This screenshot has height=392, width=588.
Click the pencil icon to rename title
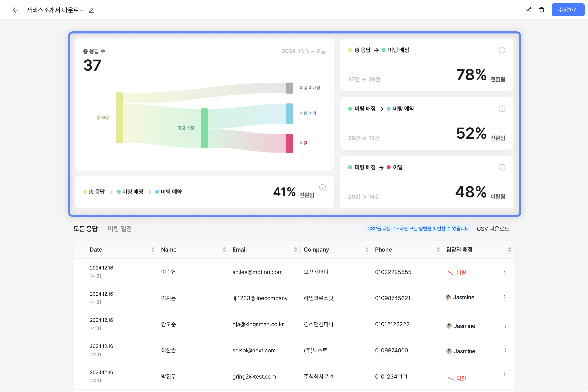tap(91, 10)
